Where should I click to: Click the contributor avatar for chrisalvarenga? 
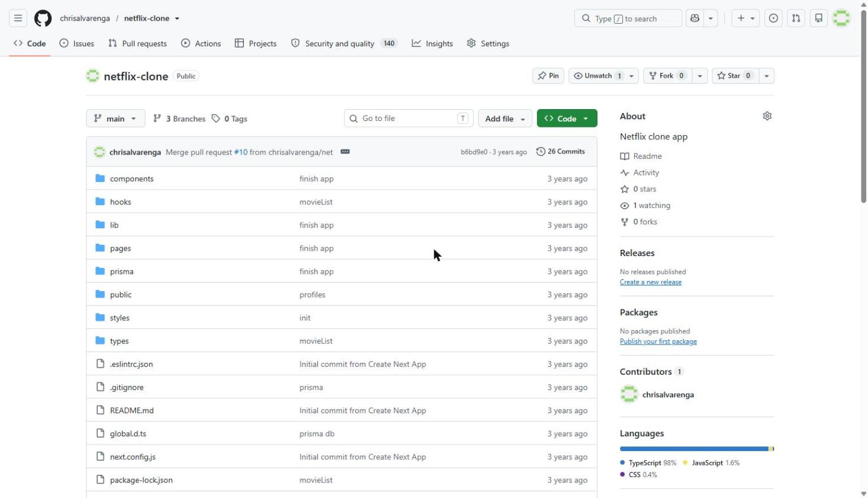(x=629, y=394)
